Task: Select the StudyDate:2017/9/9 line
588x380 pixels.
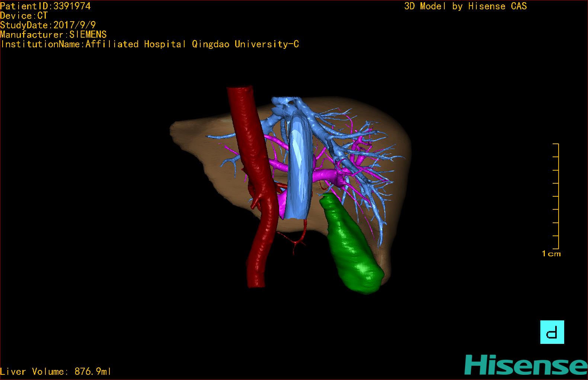Action: point(48,25)
